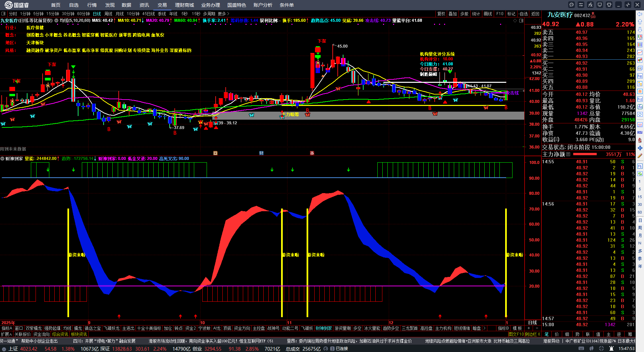Viewport: 644px width, 352px height.
Task: Toggle the panel layout box beside the chart diamond
Action: click(521, 20)
